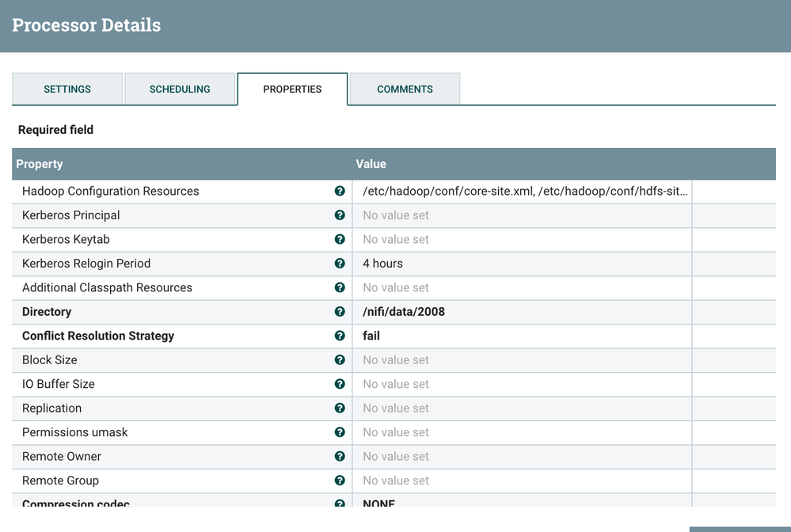
Task: Select Remote Owner value cell
Action: click(522, 456)
